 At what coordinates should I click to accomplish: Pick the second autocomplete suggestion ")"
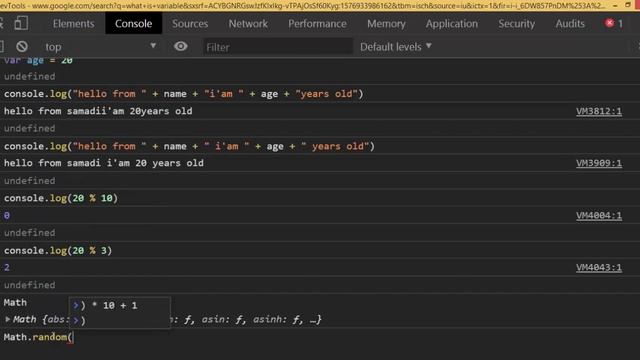[x=120, y=320]
